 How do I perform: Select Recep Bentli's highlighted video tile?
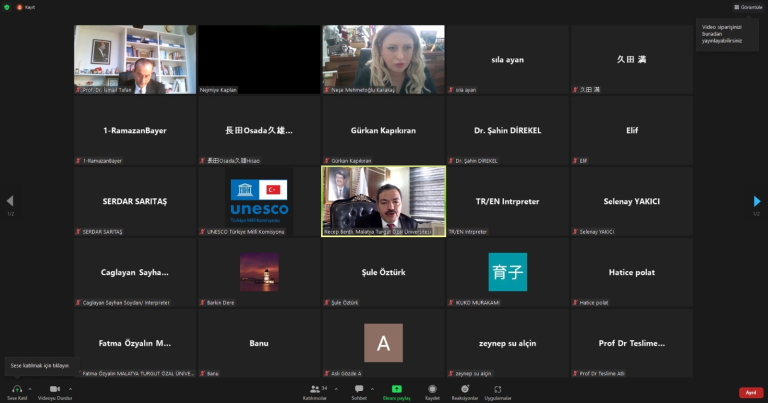pyautogui.click(x=383, y=201)
